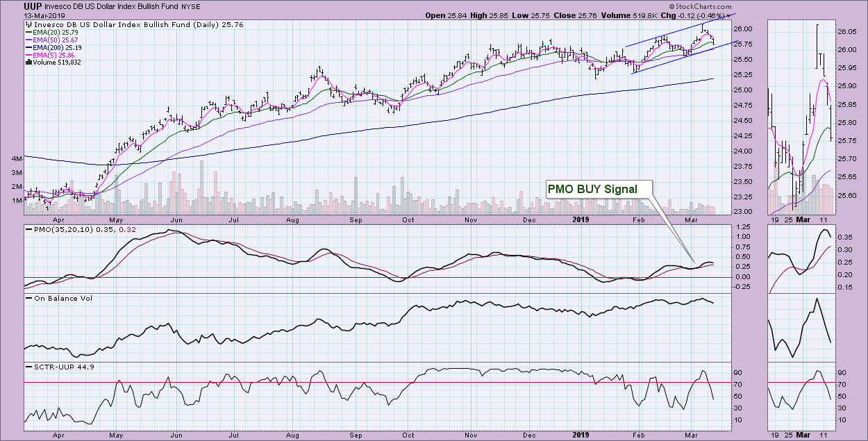Click the Chg -0.12 (-0.46%) value
The image size is (868, 441).
tap(697, 15)
